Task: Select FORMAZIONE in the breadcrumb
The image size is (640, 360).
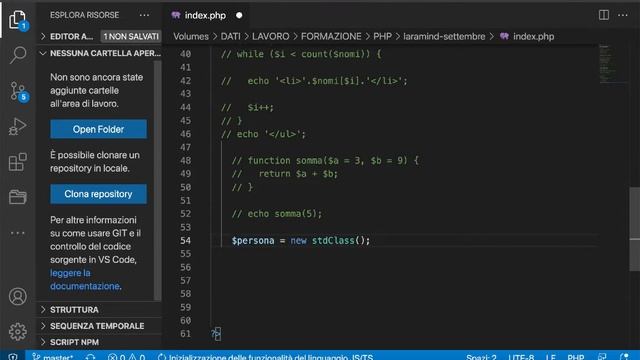Action: [331, 36]
